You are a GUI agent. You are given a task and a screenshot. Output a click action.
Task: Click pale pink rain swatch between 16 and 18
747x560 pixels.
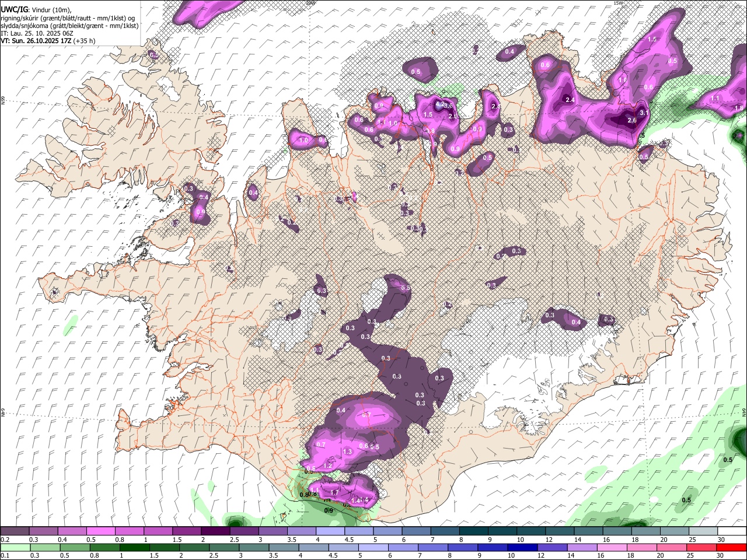point(612,548)
